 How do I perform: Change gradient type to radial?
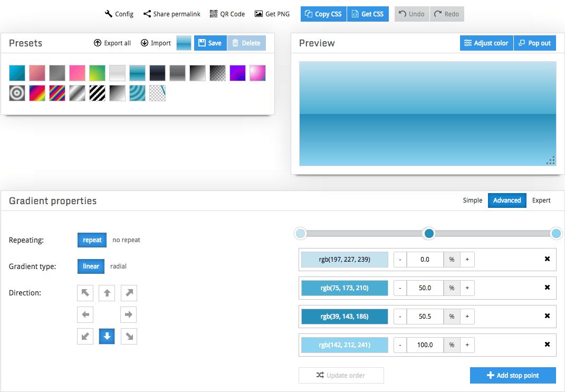click(x=118, y=266)
